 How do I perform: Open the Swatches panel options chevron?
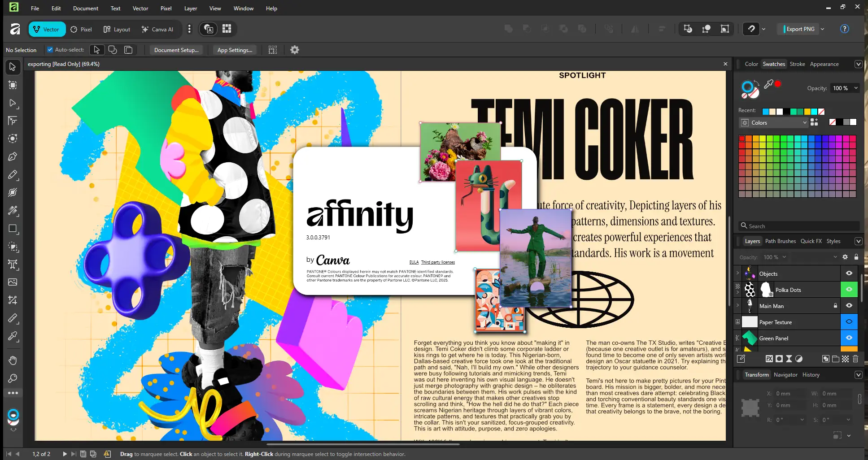858,64
